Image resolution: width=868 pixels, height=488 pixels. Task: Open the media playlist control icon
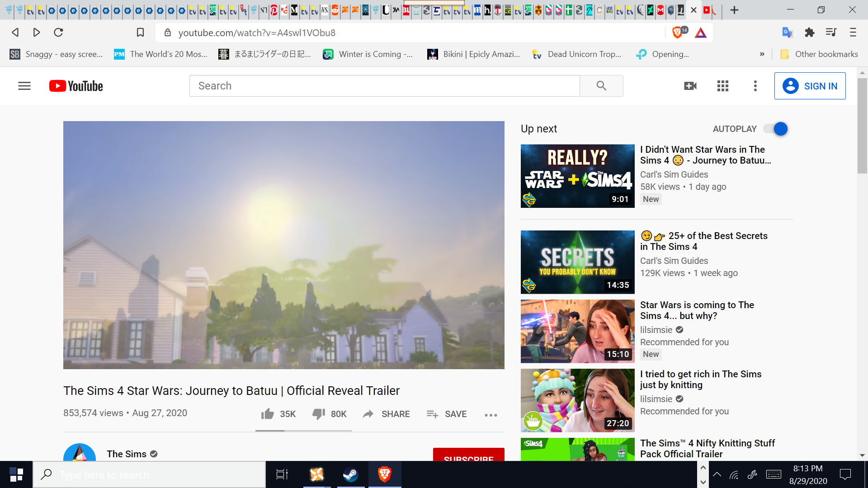[x=831, y=32]
